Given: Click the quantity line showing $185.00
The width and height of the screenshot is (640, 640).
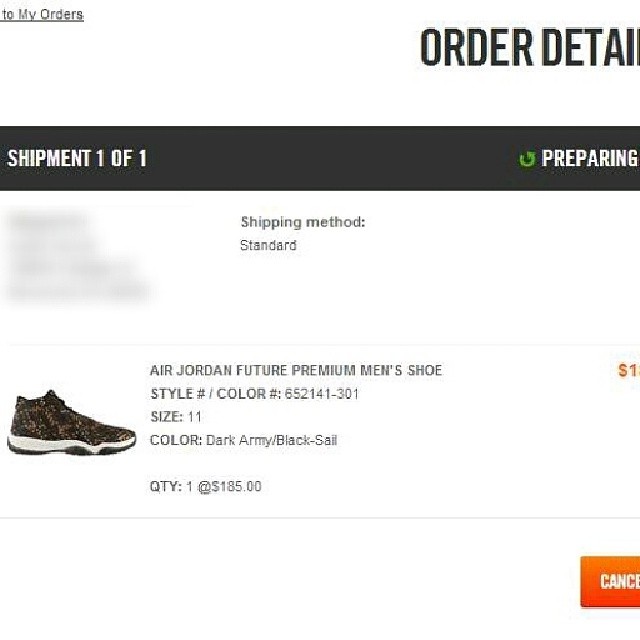Looking at the screenshot, I should 206,487.
